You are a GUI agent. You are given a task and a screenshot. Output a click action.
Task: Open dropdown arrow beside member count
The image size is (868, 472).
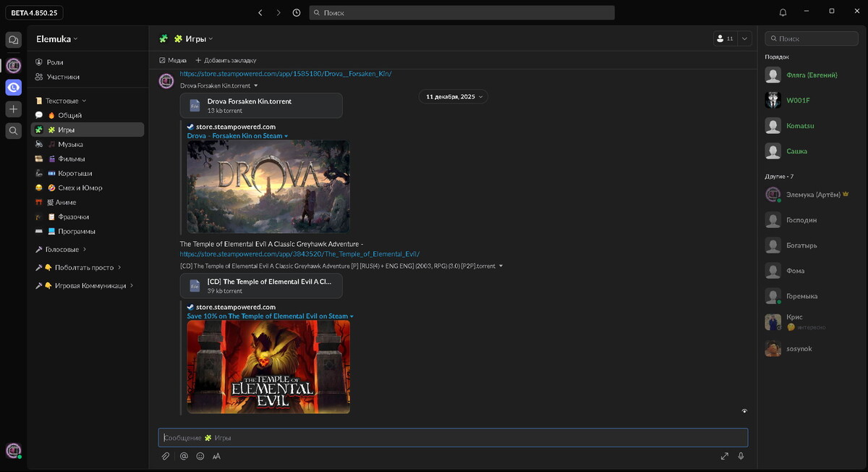745,38
